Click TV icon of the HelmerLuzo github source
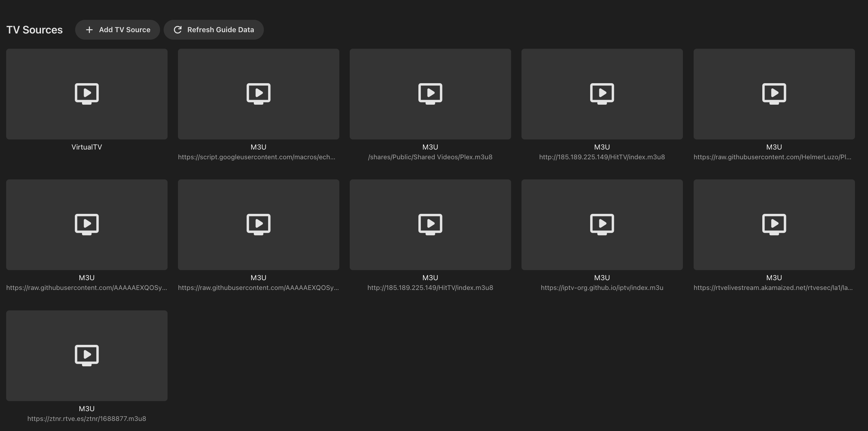The width and height of the screenshot is (868, 431). [774, 93]
